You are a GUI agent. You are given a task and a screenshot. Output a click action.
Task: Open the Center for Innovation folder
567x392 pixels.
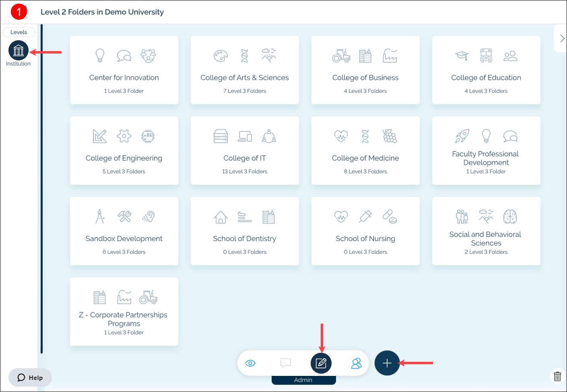[x=124, y=70]
